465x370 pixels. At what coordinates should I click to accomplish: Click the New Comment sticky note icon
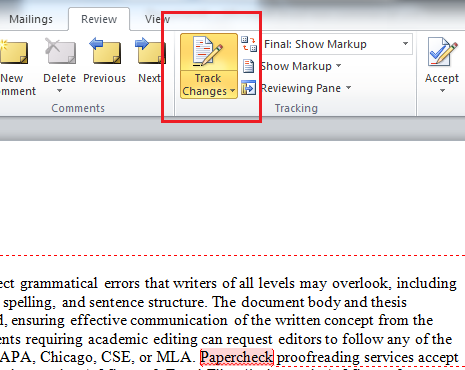pos(14,52)
